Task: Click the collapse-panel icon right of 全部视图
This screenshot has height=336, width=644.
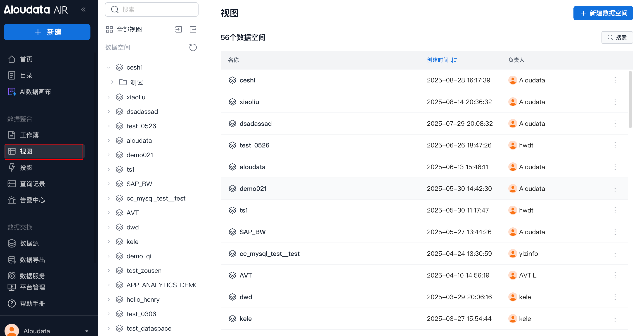Action: click(x=193, y=29)
